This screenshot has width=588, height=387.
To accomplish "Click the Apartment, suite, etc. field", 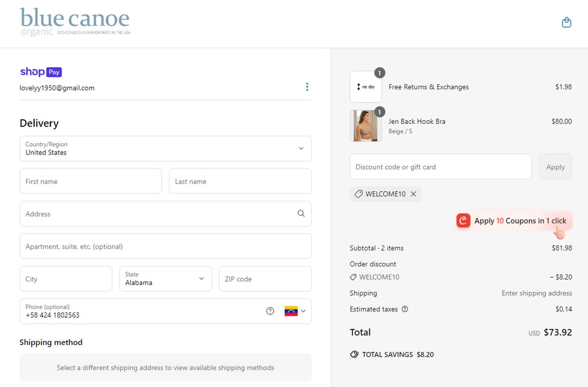I will (165, 246).
